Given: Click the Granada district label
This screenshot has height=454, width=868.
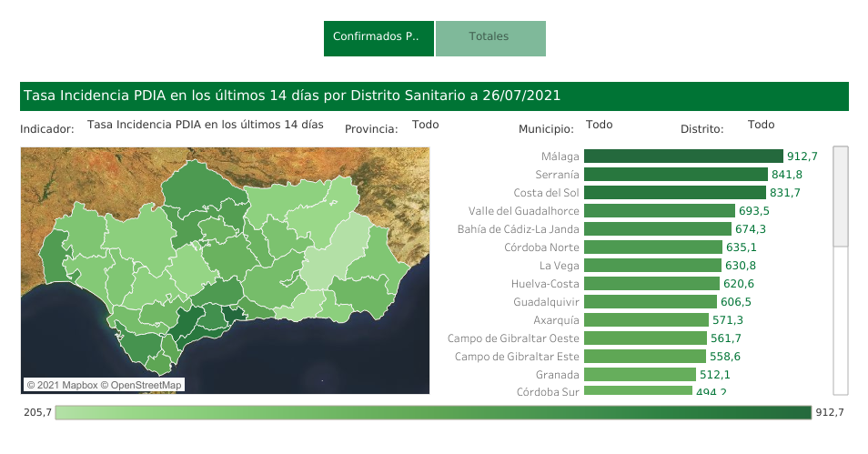Looking at the screenshot, I should pyautogui.click(x=557, y=375).
